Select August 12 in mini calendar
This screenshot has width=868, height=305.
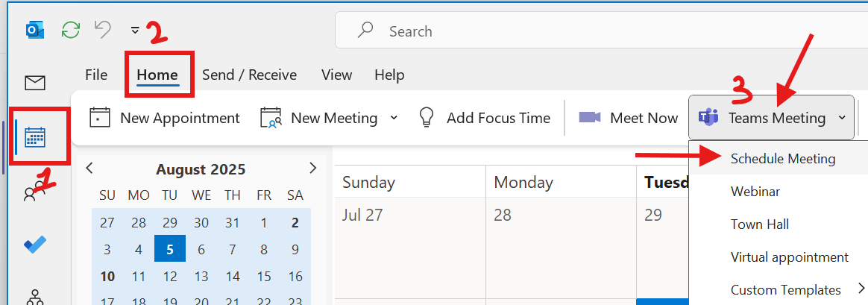170,276
